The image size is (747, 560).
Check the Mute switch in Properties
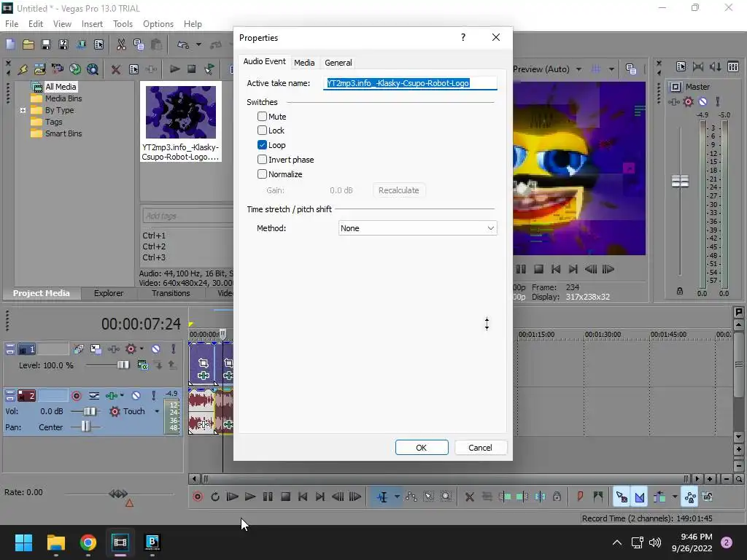(x=262, y=116)
